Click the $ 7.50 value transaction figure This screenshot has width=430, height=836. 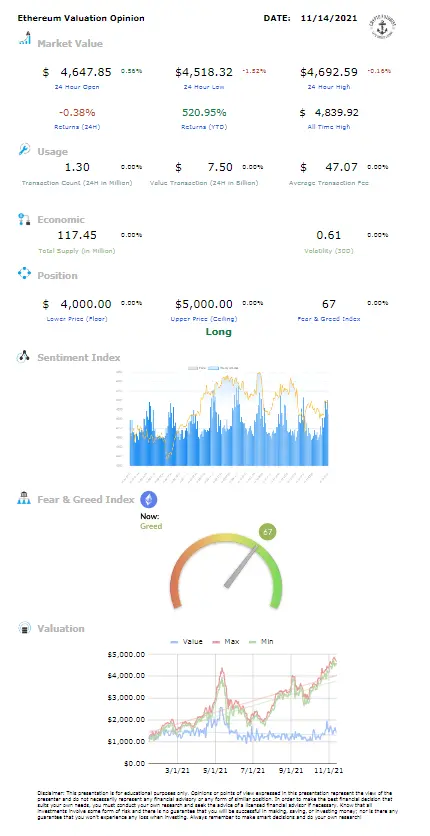pos(204,167)
